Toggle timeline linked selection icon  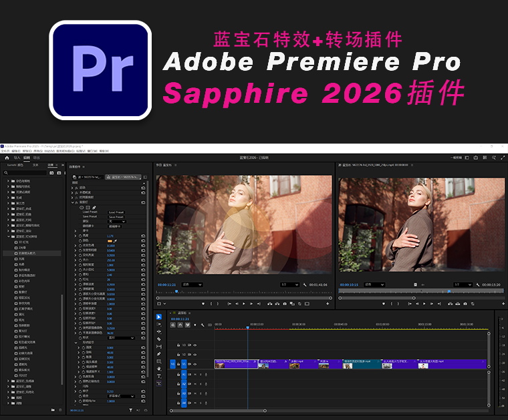click(x=187, y=325)
